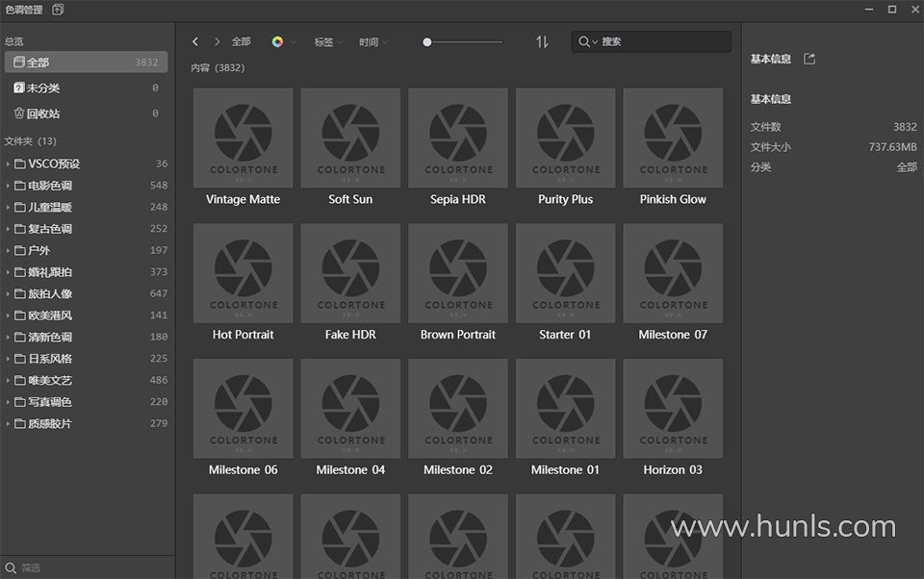This screenshot has height=579, width=924.
Task: Open the 回收站 recycle bin
Action: point(86,113)
